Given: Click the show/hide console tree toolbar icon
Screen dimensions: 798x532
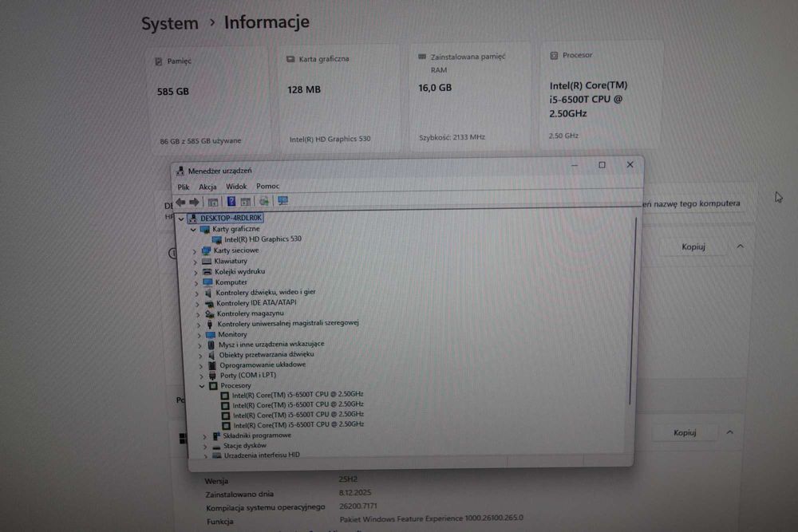Looking at the screenshot, I should tap(213, 202).
